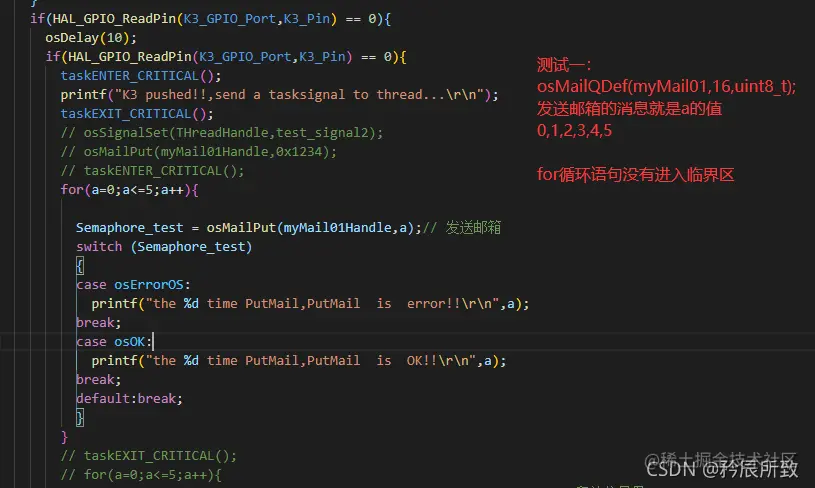Click the osDelay(10); line
Screen dimensions: 815x488
coord(91,37)
